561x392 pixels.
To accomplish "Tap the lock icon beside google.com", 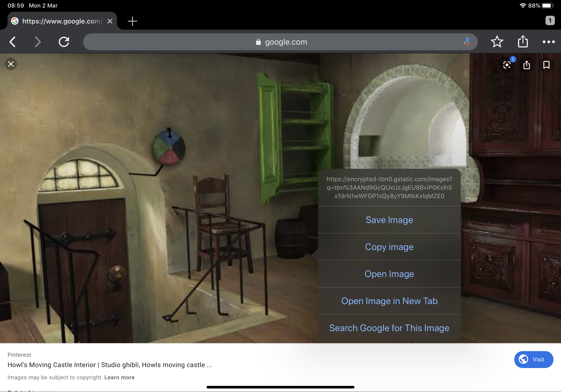I will [x=258, y=42].
